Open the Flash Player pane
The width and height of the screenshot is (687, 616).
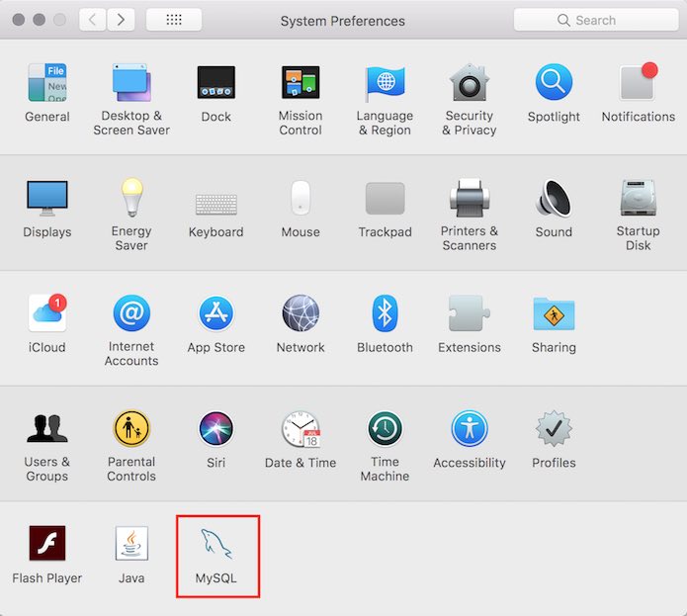click(x=47, y=545)
